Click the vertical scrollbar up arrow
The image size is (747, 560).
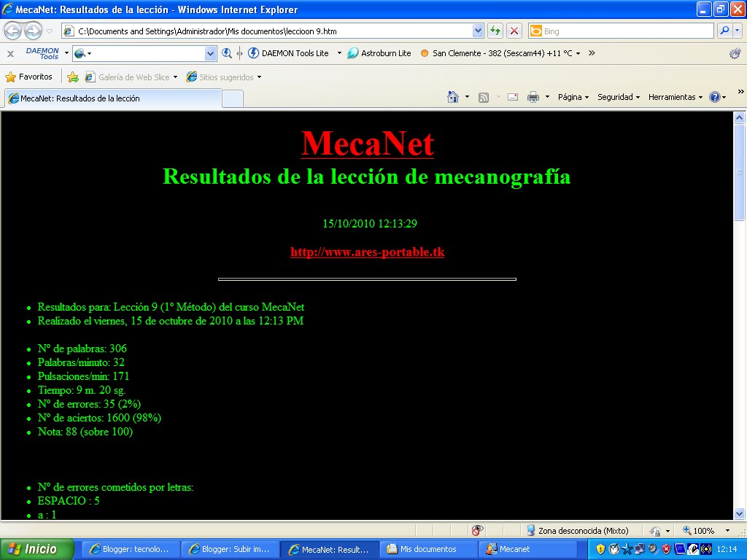(740, 117)
